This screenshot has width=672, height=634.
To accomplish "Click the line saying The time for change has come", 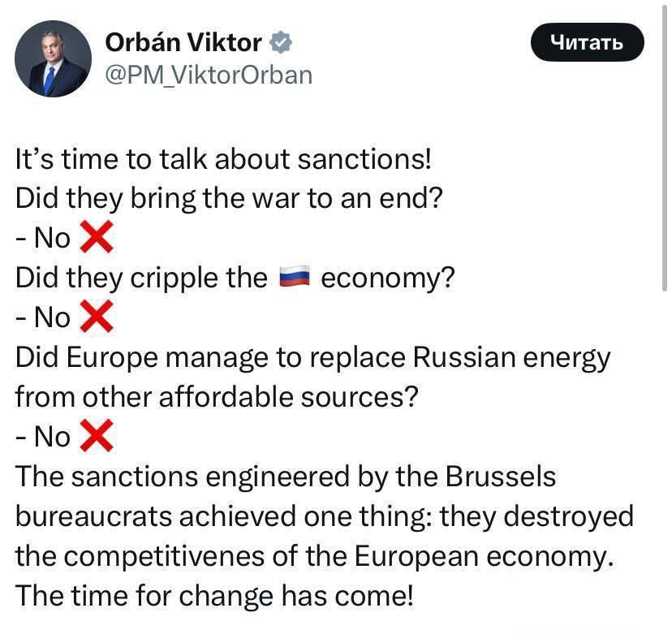I will 215,595.
